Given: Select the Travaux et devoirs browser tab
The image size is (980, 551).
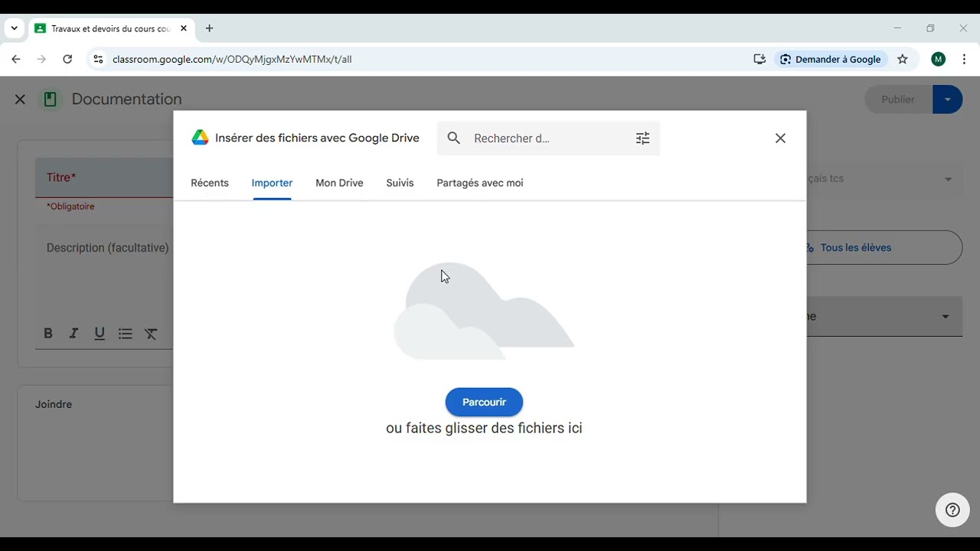Looking at the screenshot, I should 111,28.
